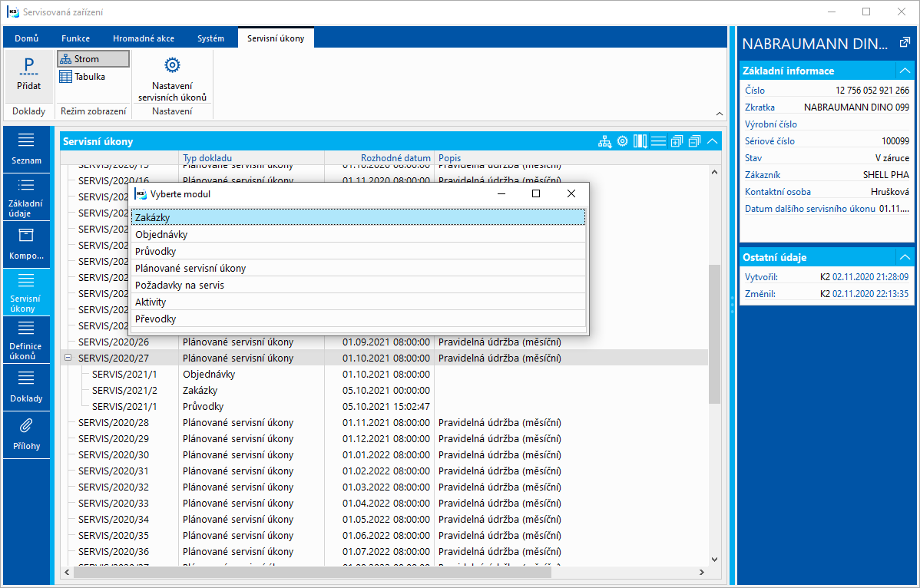Choose Plánované servisní úkony in module dialog
Image resolution: width=920 pixels, height=588 pixels.
click(358, 269)
